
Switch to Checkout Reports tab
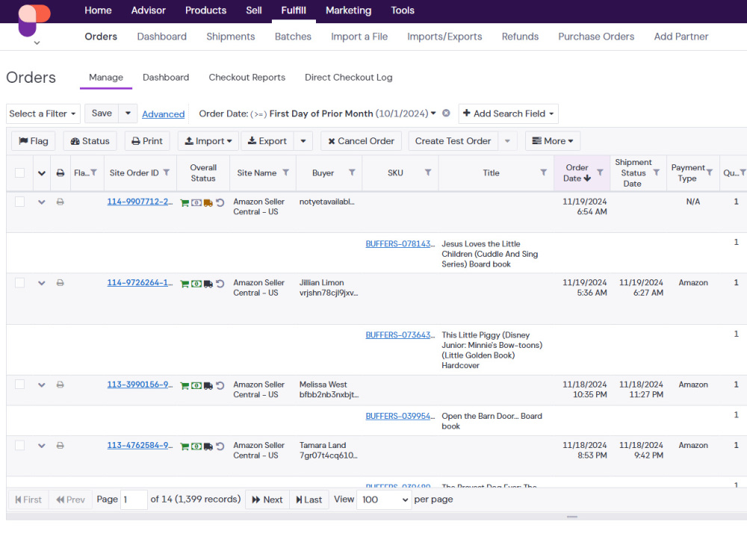[x=247, y=77]
